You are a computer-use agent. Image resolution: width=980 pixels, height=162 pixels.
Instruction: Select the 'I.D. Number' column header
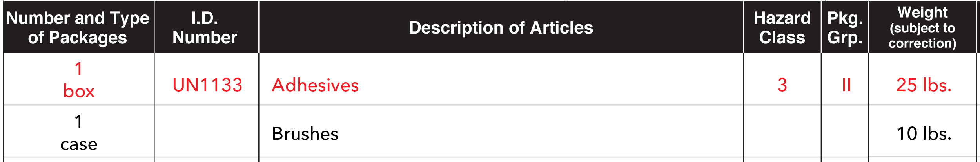click(x=205, y=28)
